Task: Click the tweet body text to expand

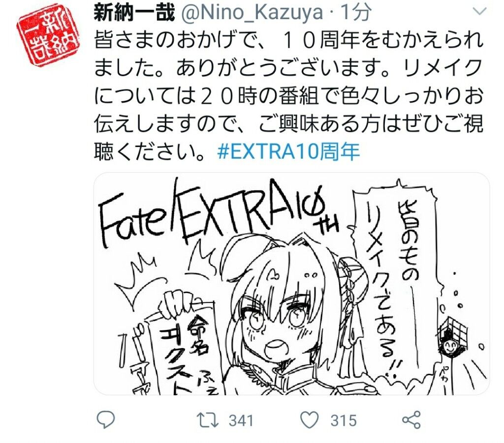Action: (x=288, y=96)
